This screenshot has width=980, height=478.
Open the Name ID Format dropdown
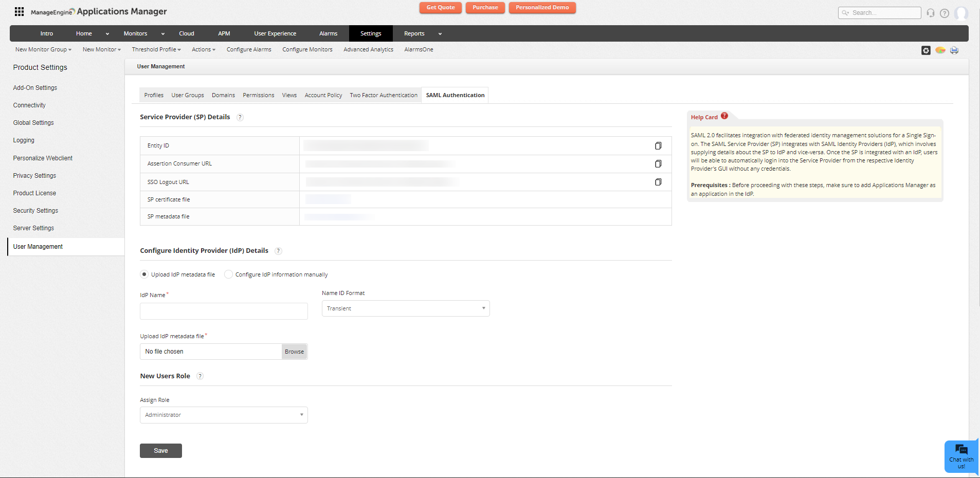(x=405, y=308)
